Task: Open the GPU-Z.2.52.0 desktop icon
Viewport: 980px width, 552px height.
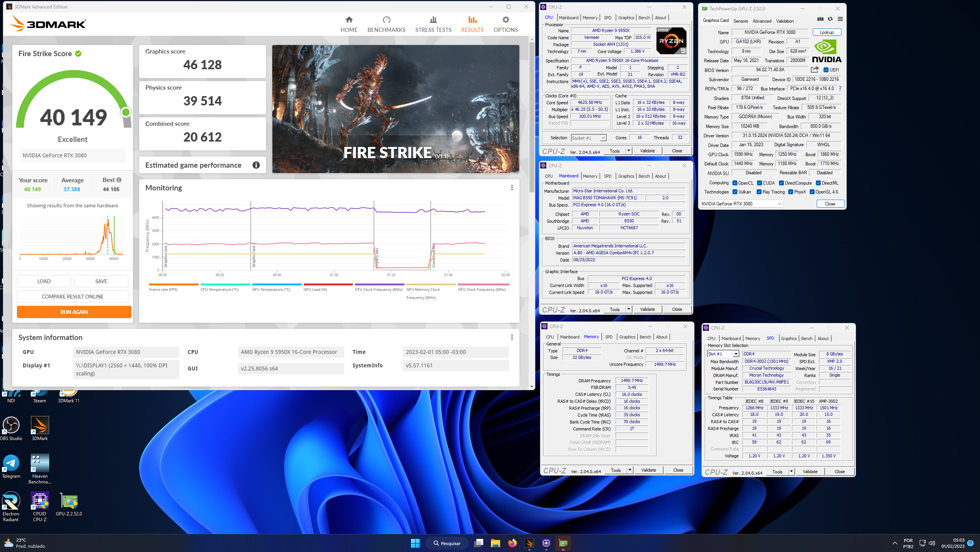Action: 69,504
